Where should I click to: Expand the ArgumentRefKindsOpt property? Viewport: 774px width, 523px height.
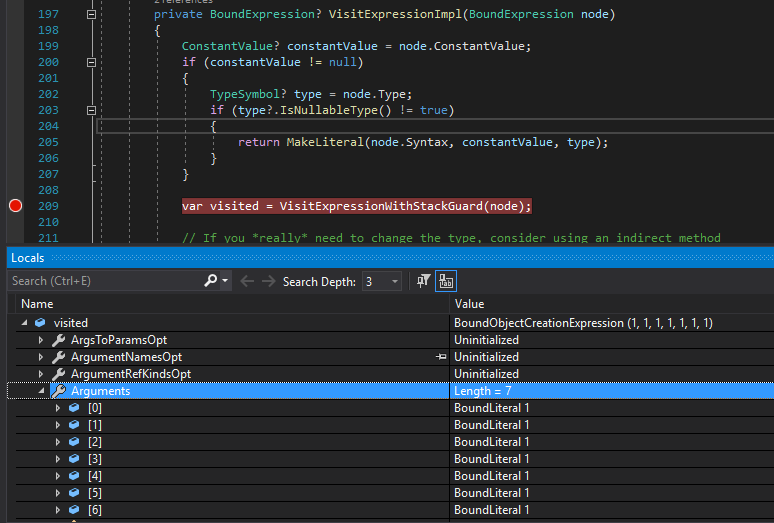[41, 374]
